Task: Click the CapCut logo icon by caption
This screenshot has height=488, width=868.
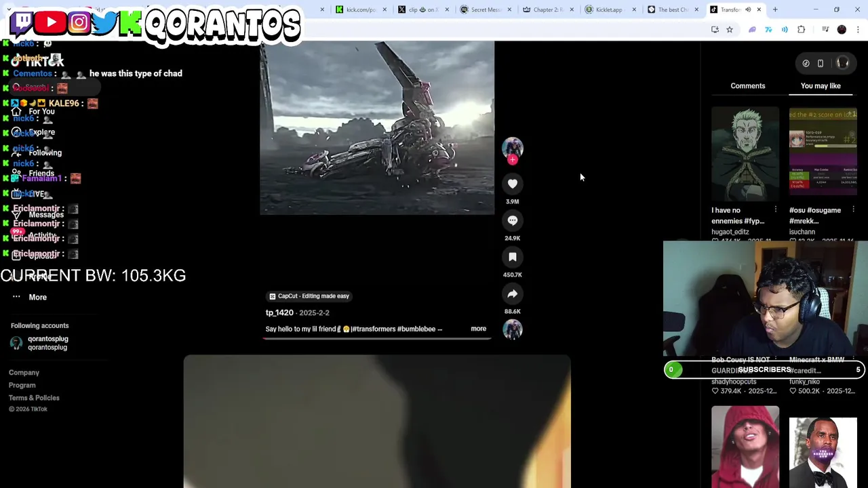Action: [x=273, y=296]
